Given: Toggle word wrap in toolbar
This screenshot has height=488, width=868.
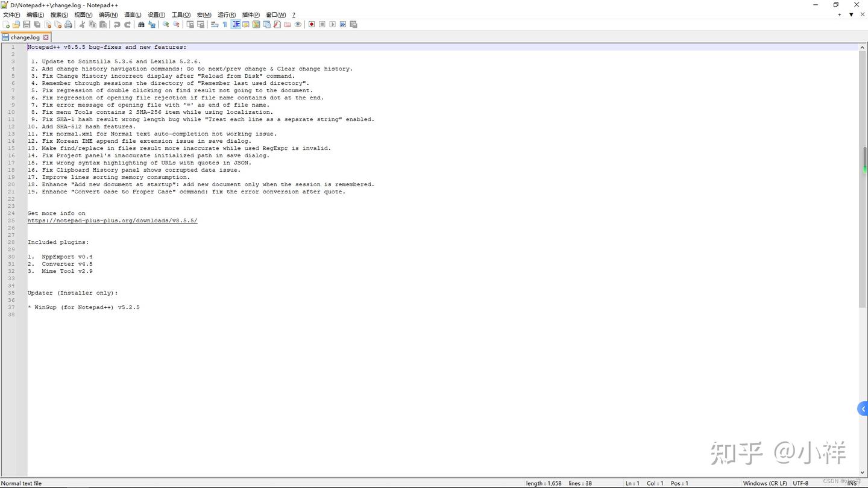Looking at the screenshot, I should (214, 25).
